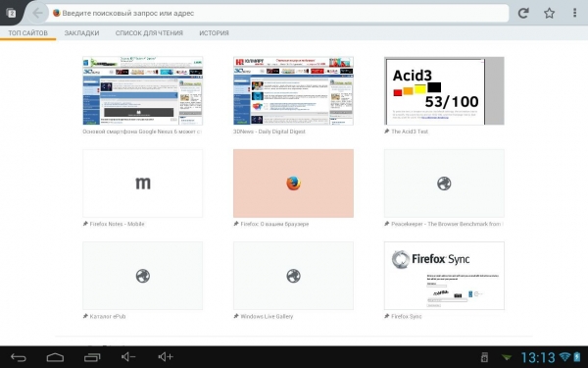This screenshot has width=588, height=368.
Task: Open the Peacekeeper Browser Benchmark tile
Action: (x=444, y=184)
